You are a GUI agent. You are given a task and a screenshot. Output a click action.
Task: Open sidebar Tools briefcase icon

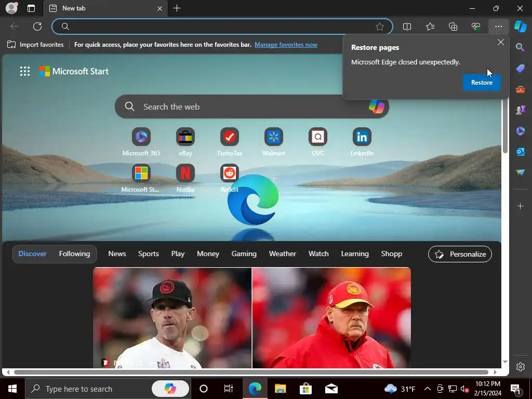point(520,89)
